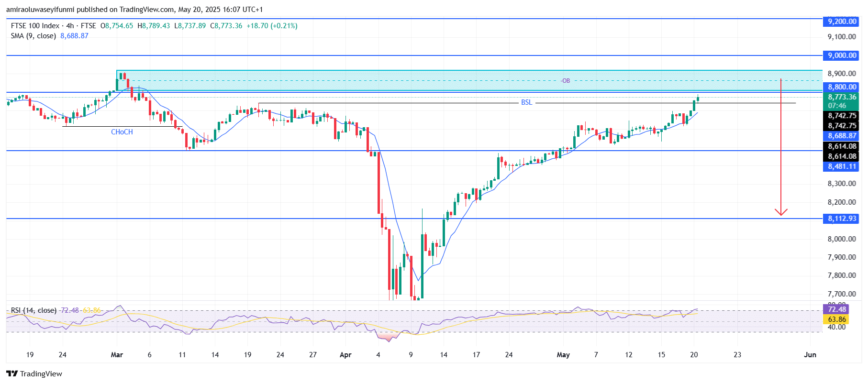868x384 pixels.
Task: Click the 8,900.00 price axis tick
Action: tap(842, 74)
